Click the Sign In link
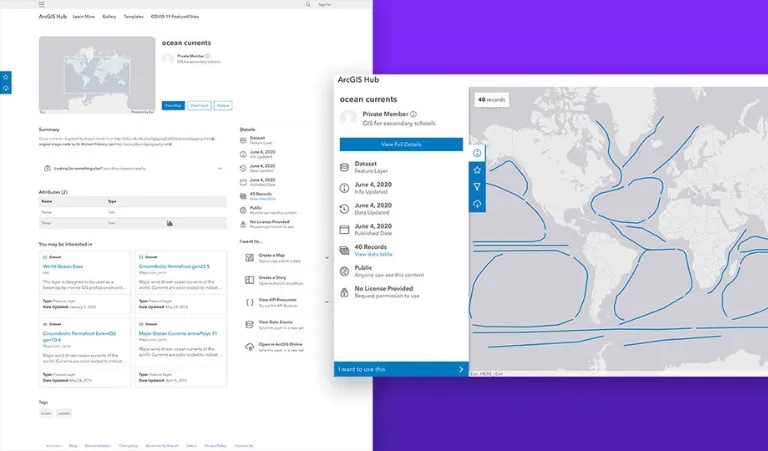 tap(324, 4)
